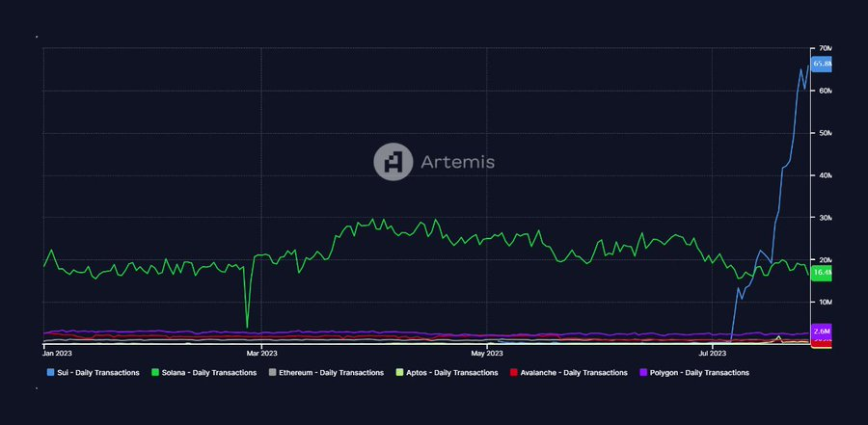The width and height of the screenshot is (868, 425).
Task: Click the Mar 2023 x-axis label
Action: [262, 354]
